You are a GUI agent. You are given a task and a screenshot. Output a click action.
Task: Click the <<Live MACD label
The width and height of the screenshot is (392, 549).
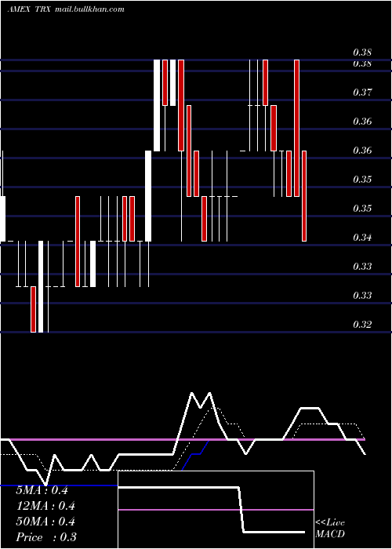330,529
